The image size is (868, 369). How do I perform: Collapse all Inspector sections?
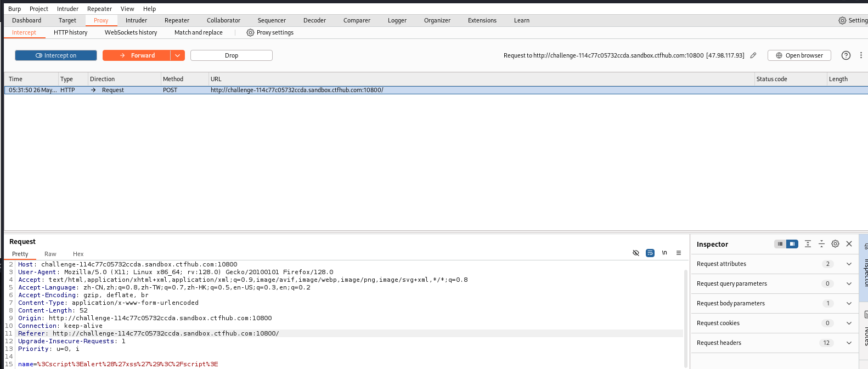point(821,244)
